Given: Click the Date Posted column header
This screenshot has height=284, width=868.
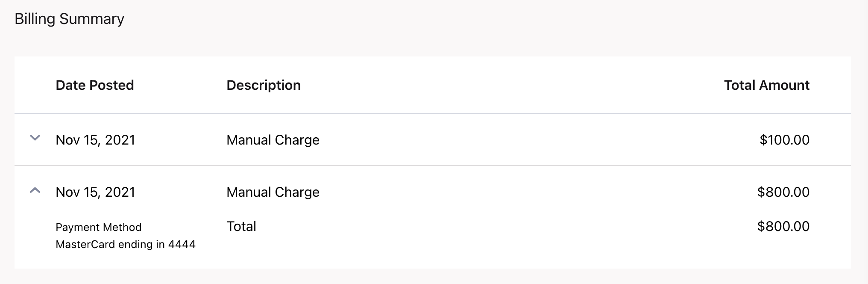Looking at the screenshot, I should [95, 85].
